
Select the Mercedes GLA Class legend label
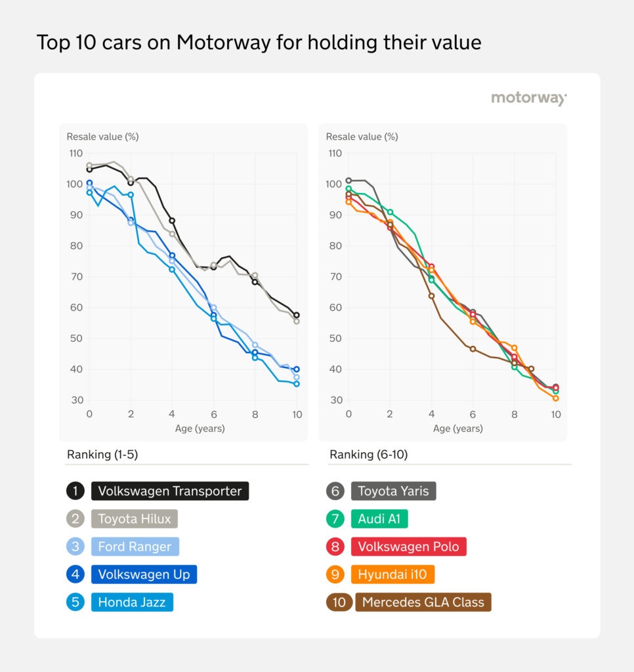[x=423, y=602]
